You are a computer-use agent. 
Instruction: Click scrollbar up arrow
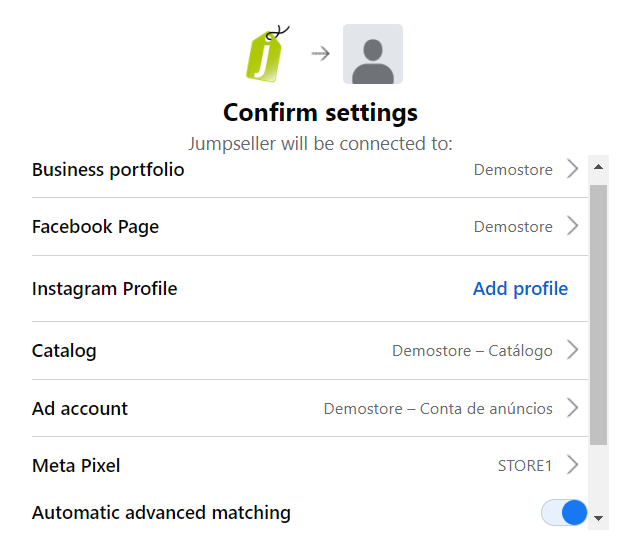pyautogui.click(x=599, y=165)
